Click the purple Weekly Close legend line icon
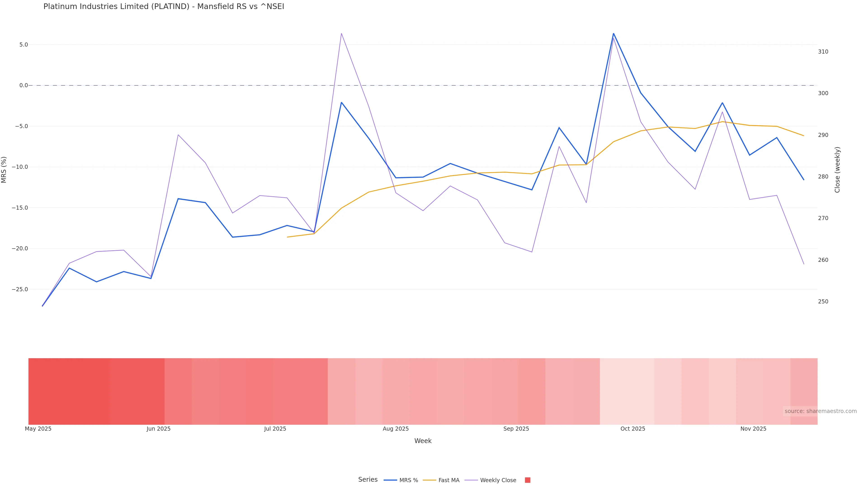868x488 pixels. click(x=471, y=480)
